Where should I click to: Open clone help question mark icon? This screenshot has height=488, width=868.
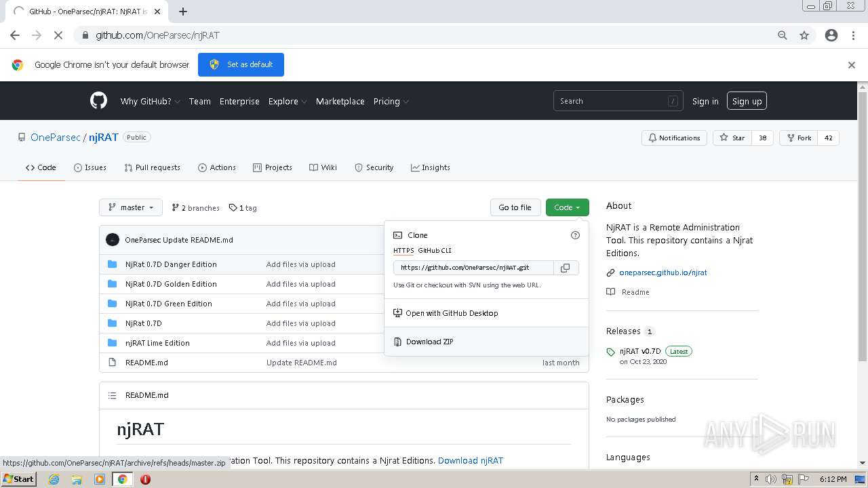coord(575,235)
